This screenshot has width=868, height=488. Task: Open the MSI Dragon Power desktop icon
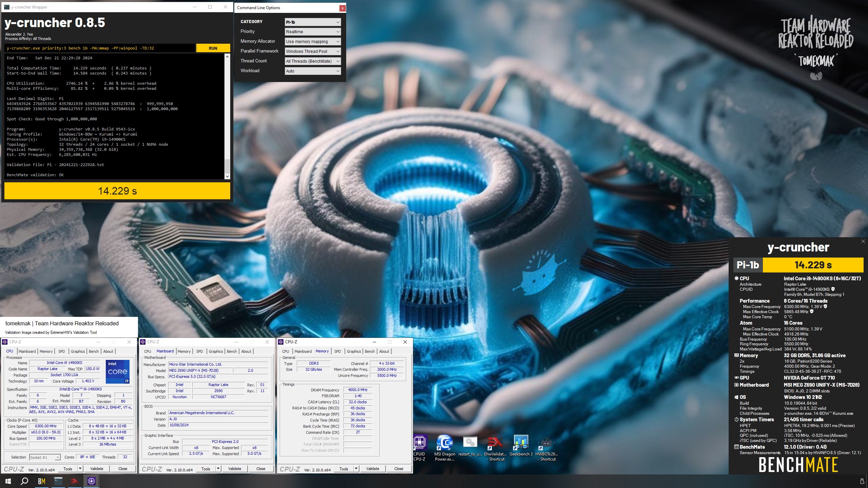coord(445,448)
